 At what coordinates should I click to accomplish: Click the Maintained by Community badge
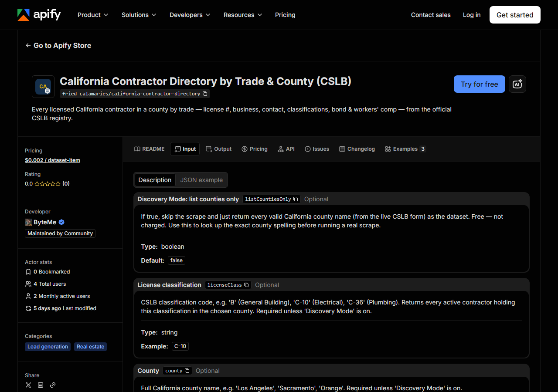point(60,233)
